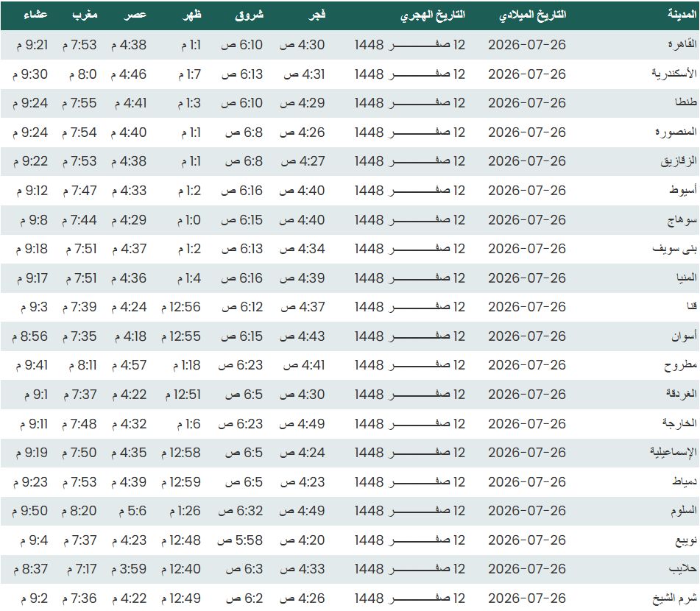Select the شروق column header
Screen dimensions: 700x611
[249, 15]
